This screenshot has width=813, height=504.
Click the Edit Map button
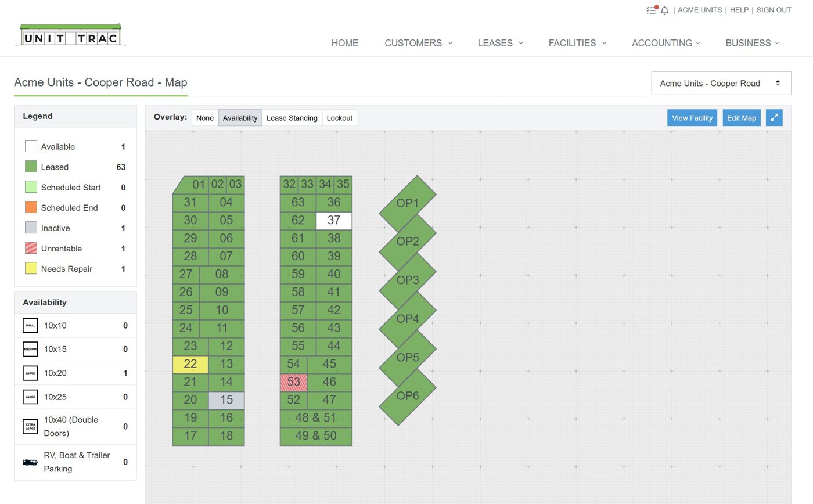point(742,118)
